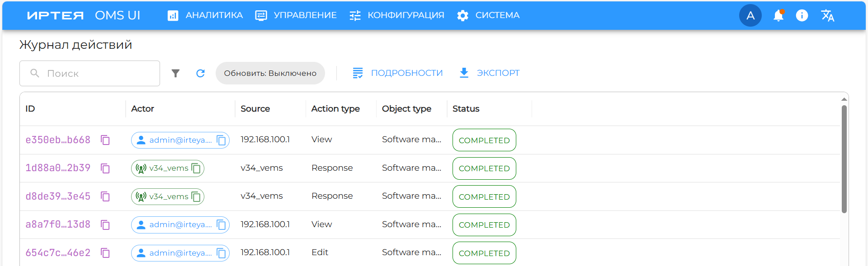This screenshot has height=266, width=868.
Task: Open the АНАЛИТИКА menu
Action: click(205, 15)
